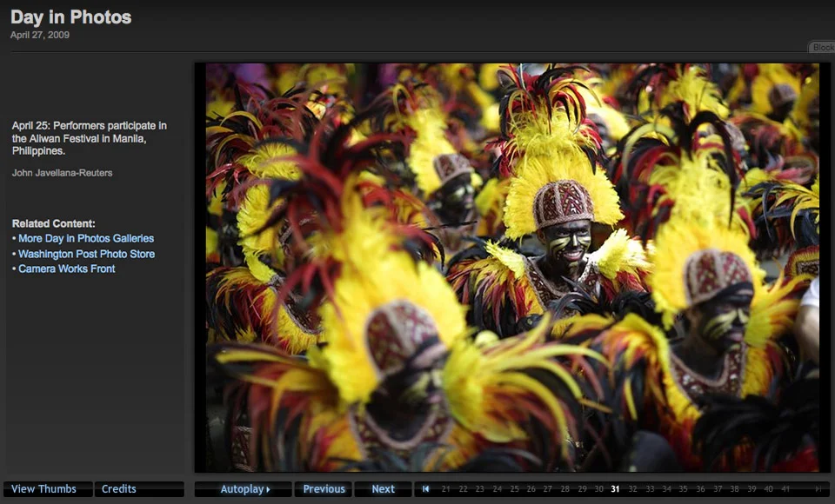Select photo number 35 in the pager
835x504 pixels.
[x=684, y=489]
